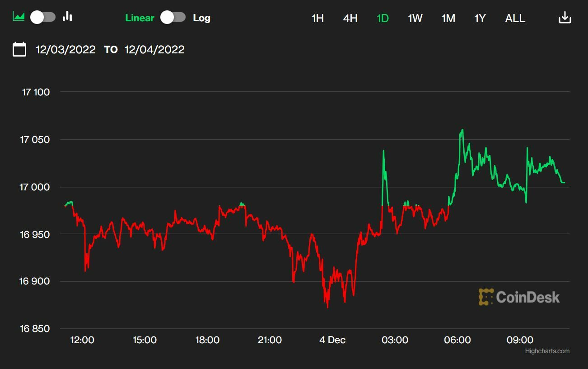Click the 09:00 time axis label
The image size is (588, 369).
coord(520,340)
